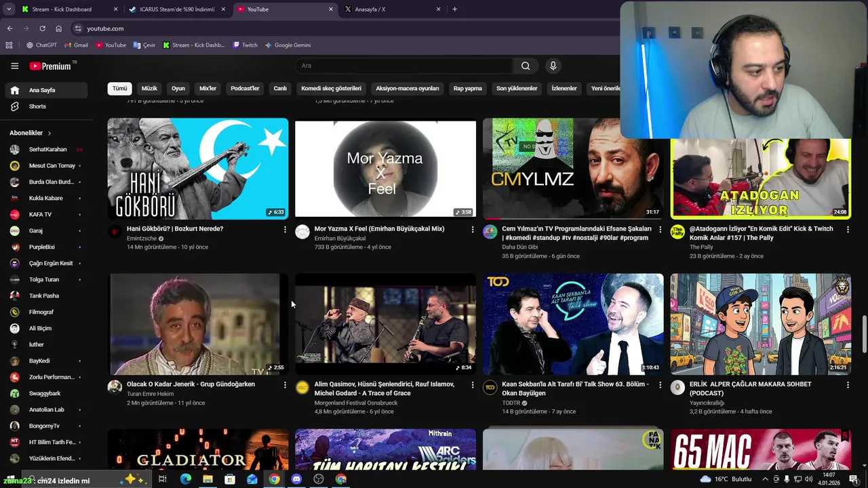Select the Podcast'ler filter chip
The image size is (868, 488).
(245, 88)
